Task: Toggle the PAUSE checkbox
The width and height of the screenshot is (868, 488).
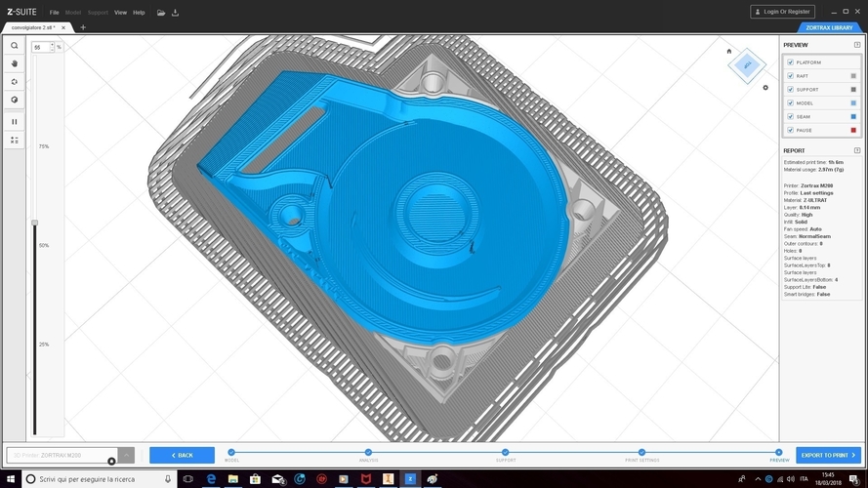Action: (791, 130)
